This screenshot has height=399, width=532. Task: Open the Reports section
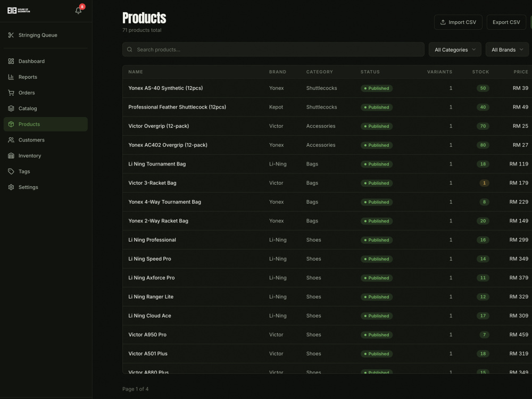(x=45, y=77)
